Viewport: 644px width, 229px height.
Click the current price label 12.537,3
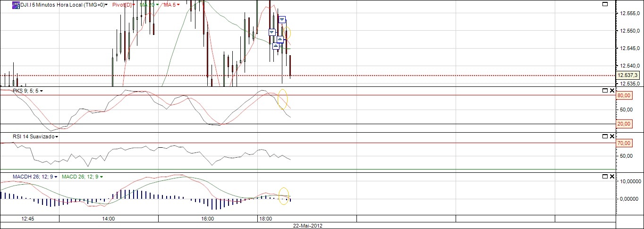click(x=628, y=76)
